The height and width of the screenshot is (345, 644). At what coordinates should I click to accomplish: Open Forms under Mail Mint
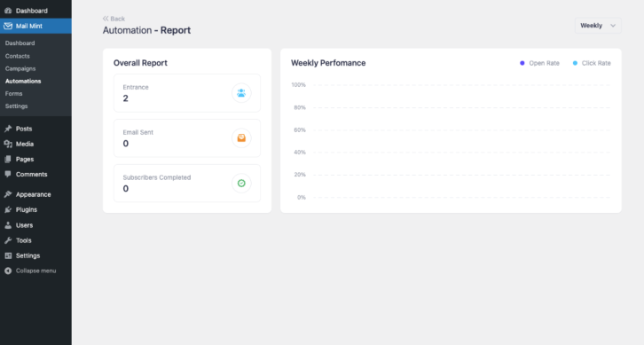tap(13, 94)
